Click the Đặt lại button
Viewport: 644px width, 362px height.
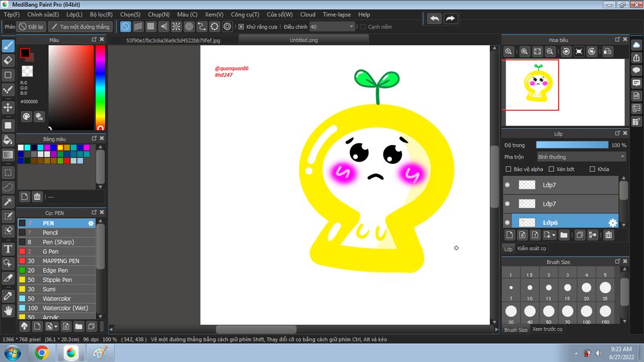coord(31,26)
